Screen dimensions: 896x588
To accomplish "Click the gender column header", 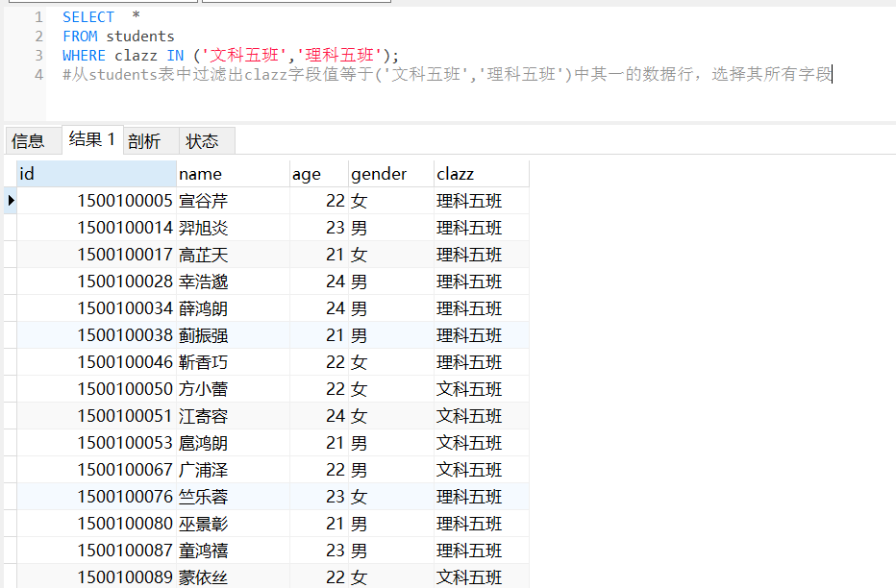I will tap(391, 174).
